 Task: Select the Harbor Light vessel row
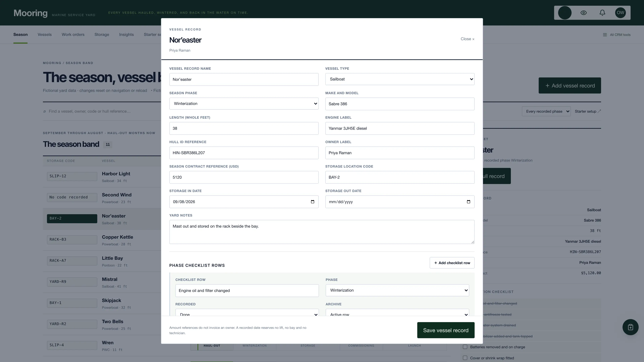(102, 177)
